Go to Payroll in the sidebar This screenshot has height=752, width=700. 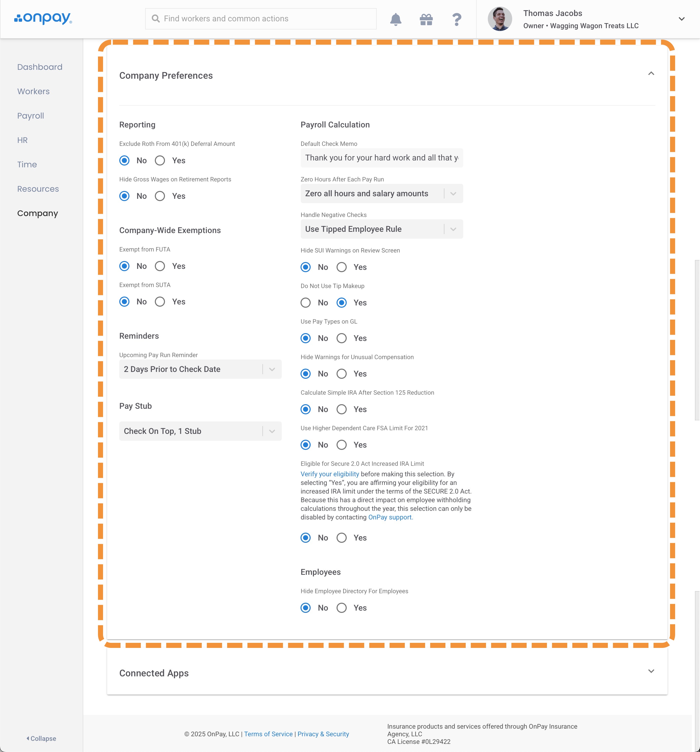click(x=31, y=116)
